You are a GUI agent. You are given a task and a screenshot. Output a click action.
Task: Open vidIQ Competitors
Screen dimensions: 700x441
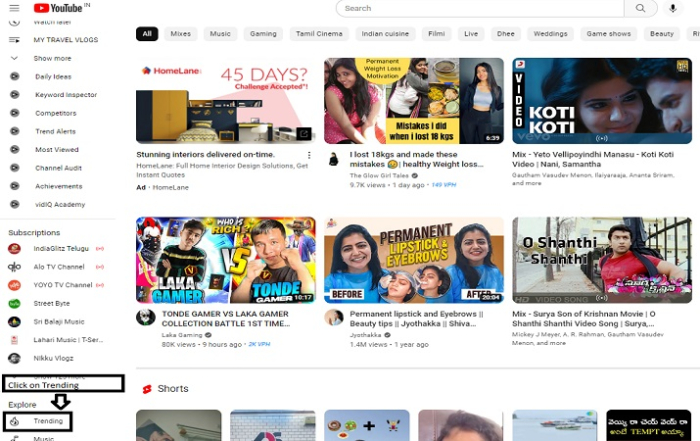56,113
